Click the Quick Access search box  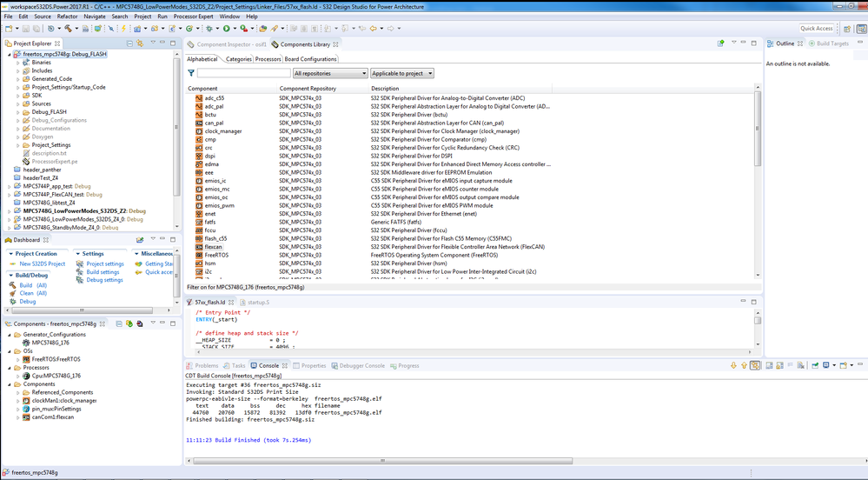[x=817, y=29]
